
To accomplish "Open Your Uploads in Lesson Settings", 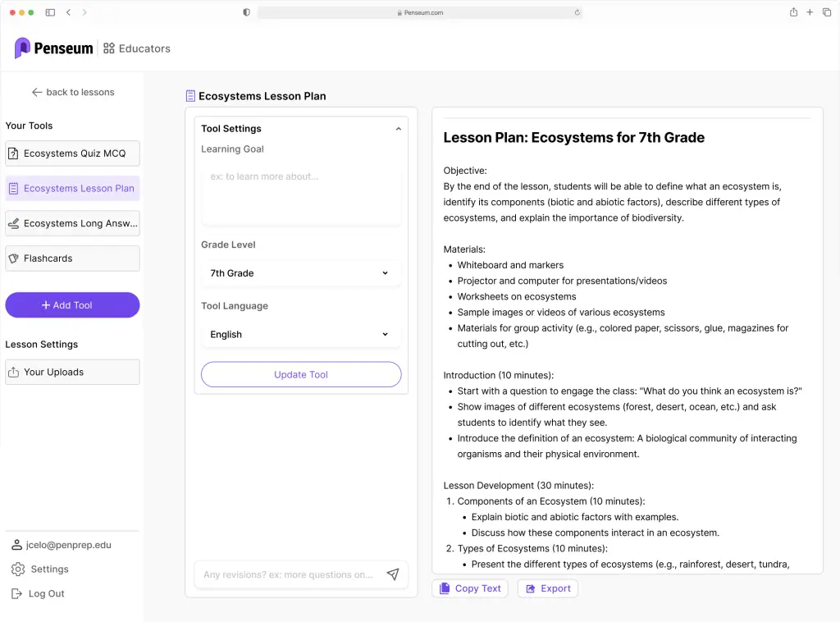I will click(72, 373).
